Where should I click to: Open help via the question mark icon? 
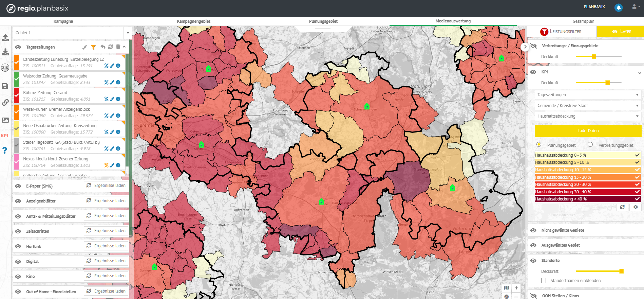5,150
